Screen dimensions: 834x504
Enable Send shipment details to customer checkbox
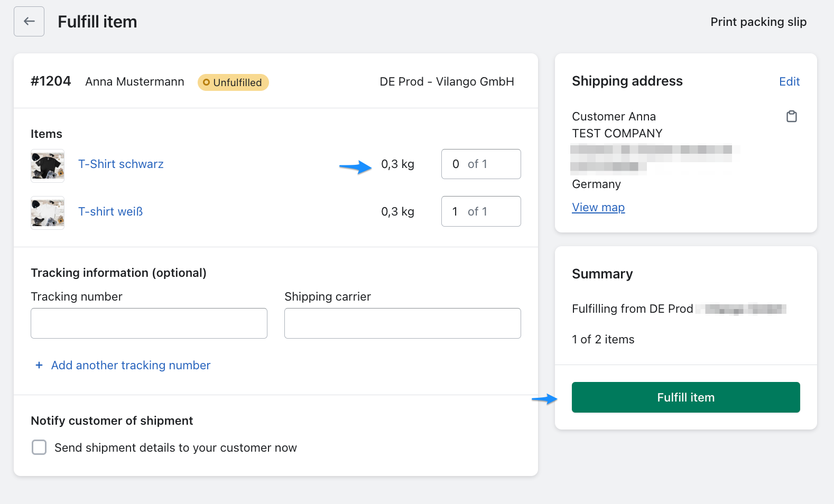[x=39, y=447]
